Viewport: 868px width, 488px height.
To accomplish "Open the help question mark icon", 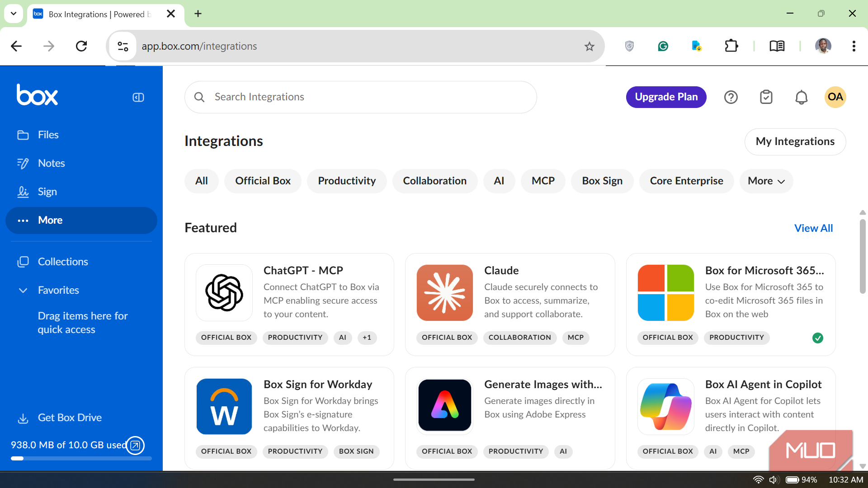I will [x=731, y=97].
